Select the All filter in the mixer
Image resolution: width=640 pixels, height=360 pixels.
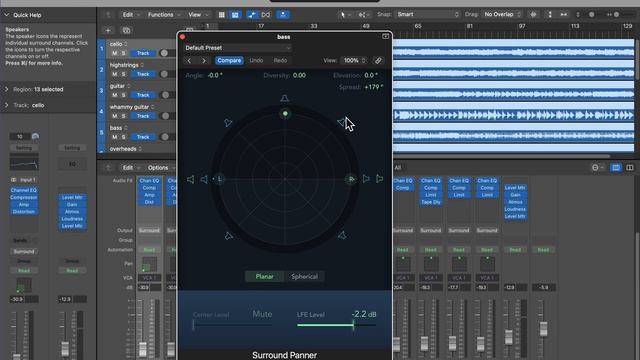[x=398, y=168]
